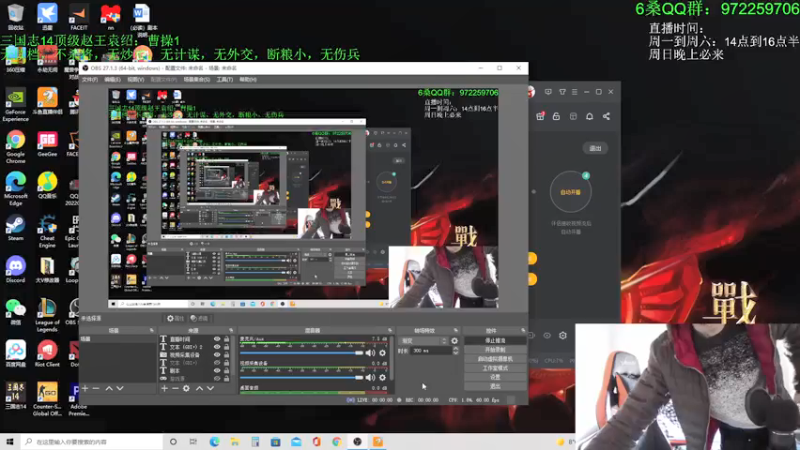Mute the video capture device audio
The image size is (800, 450).
click(x=370, y=377)
